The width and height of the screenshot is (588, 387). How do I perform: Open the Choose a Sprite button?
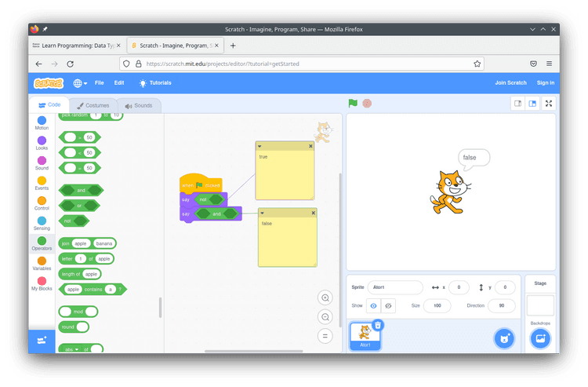point(505,338)
